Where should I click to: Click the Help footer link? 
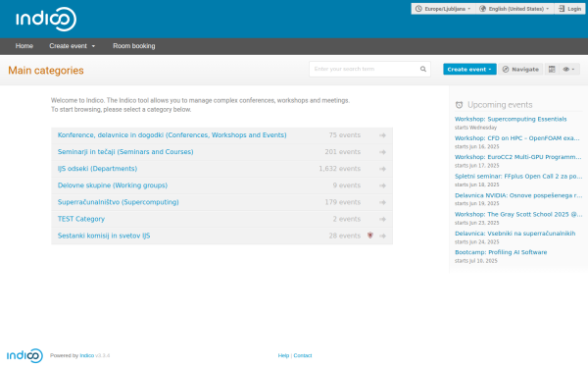coord(283,355)
